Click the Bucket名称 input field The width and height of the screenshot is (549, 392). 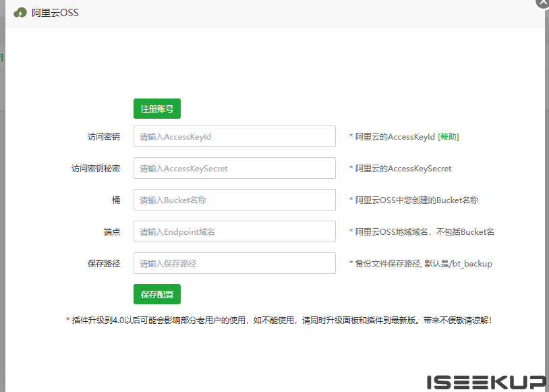point(235,200)
